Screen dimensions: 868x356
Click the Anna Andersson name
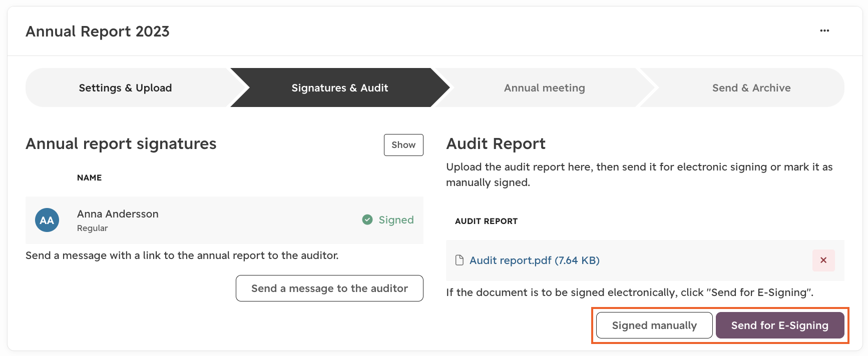[x=118, y=214]
